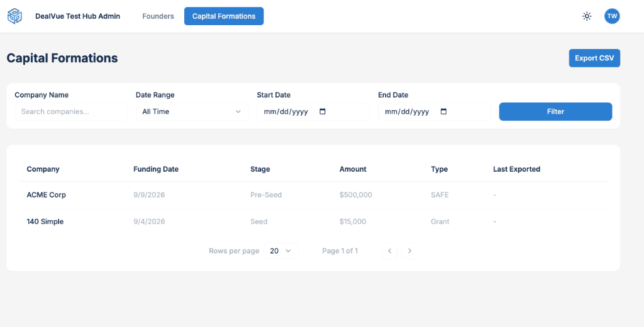Viewport: 644px width, 327px height.
Task: Click the DealVue cube logo
Action: coord(14,16)
